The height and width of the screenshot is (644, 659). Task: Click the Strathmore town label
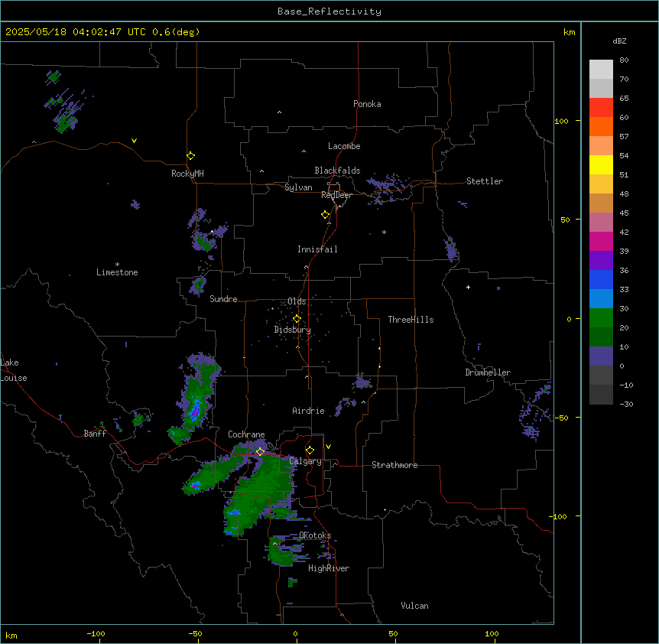coord(394,465)
